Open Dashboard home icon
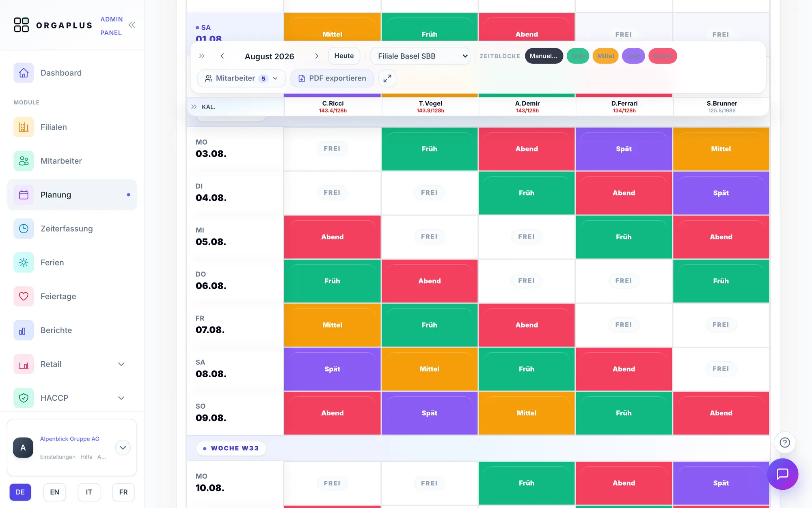 [x=24, y=73]
